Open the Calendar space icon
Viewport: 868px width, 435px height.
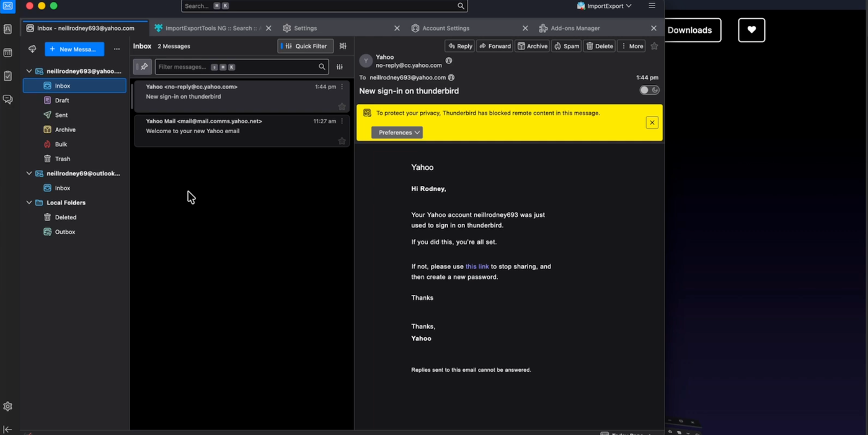click(8, 53)
